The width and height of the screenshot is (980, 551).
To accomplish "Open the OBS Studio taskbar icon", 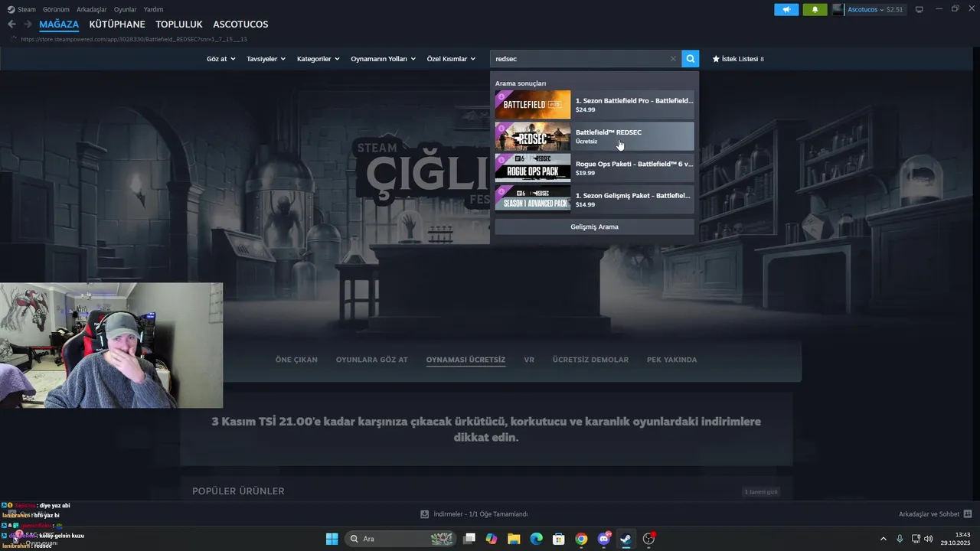I will pos(648,539).
